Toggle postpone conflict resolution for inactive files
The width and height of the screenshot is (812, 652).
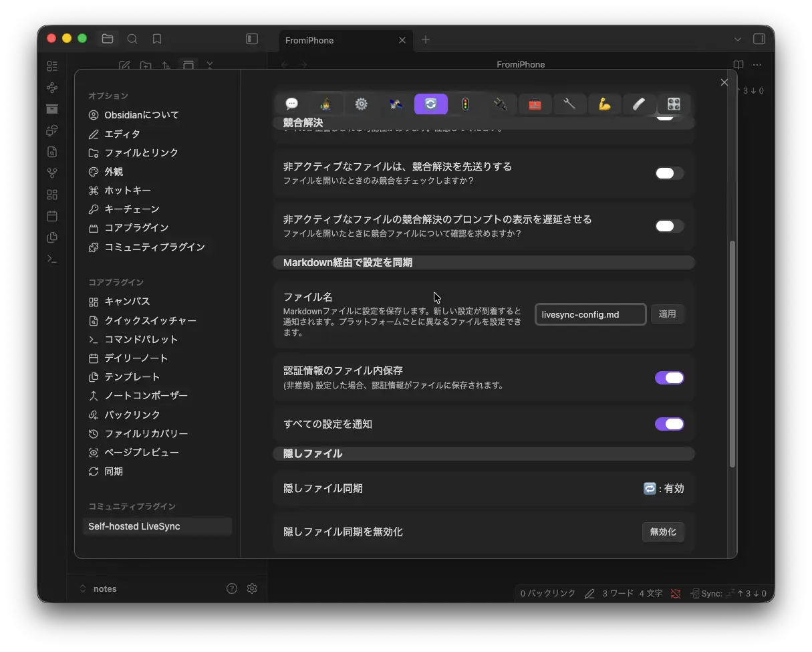coord(669,173)
